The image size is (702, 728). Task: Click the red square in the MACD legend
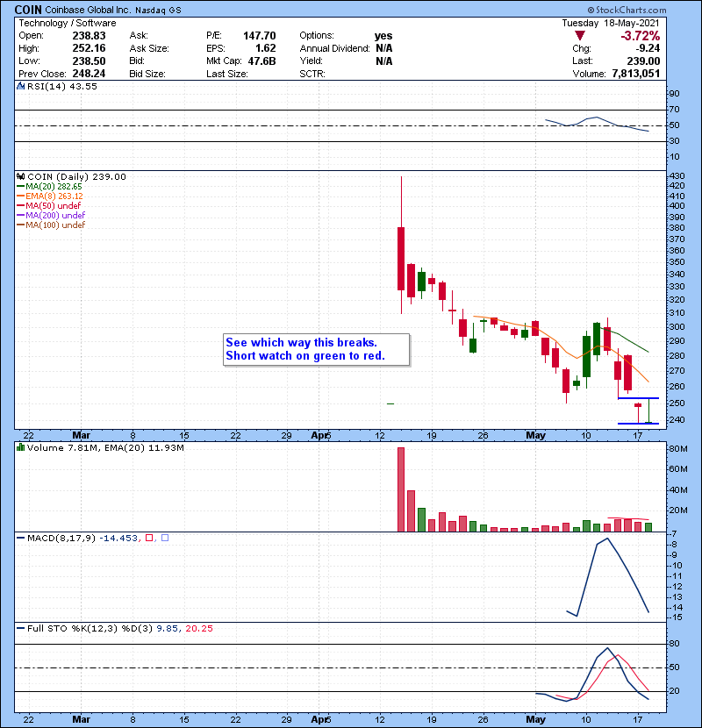[149, 539]
